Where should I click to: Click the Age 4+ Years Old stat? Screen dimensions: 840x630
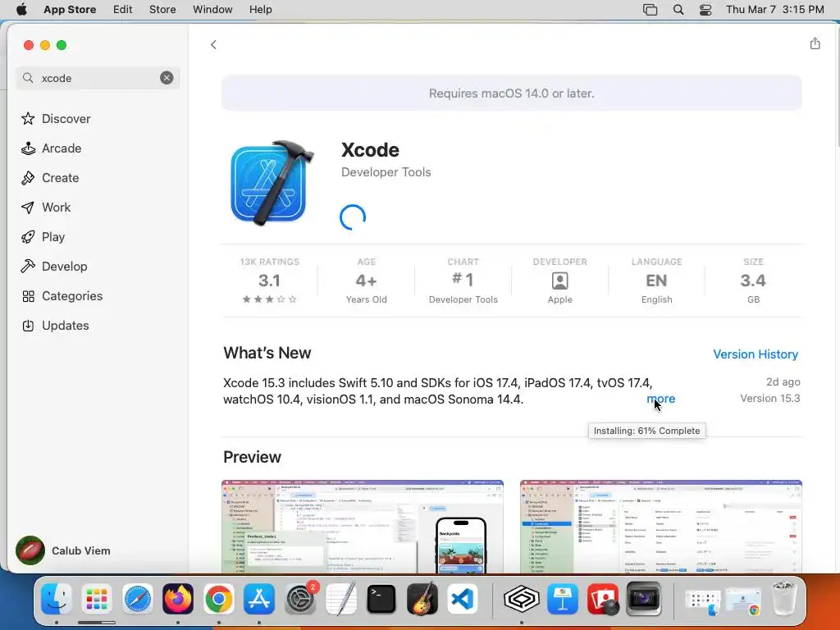coord(367,281)
